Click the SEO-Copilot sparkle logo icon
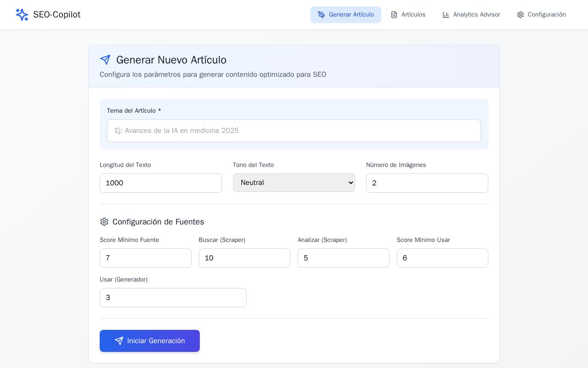588x368 pixels. tap(22, 15)
